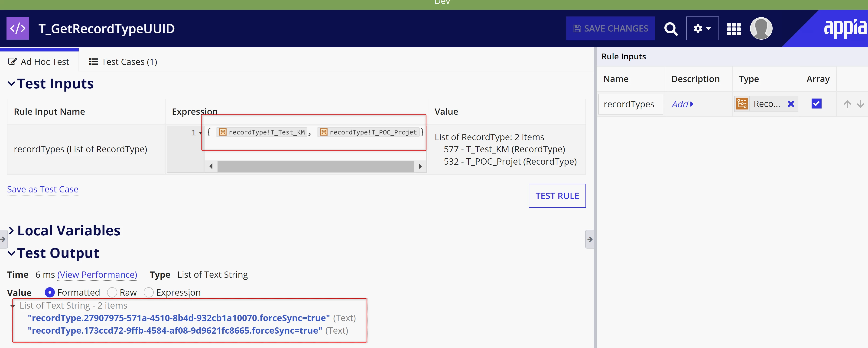Image resolution: width=868 pixels, height=348 pixels.
Task: Click the expression rule code icon
Action: coord(17,29)
